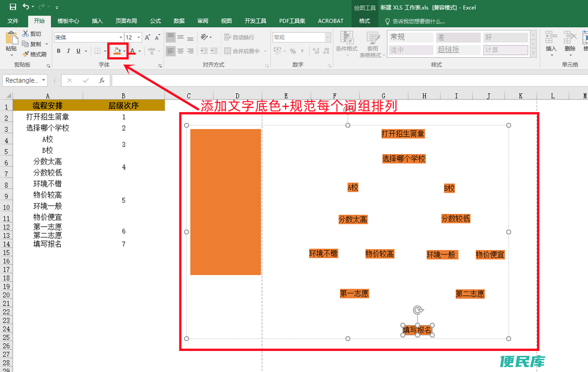Open the number format dropdown 常规

[328, 37]
